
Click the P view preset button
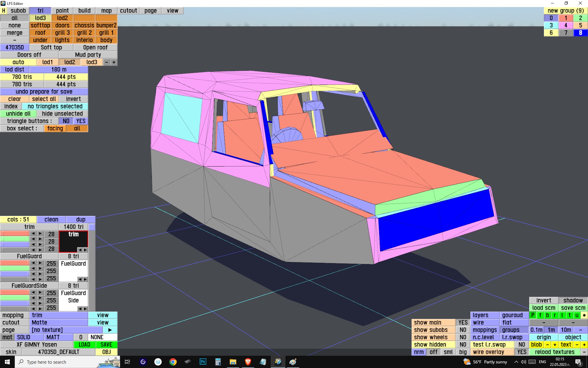[x=533, y=315]
